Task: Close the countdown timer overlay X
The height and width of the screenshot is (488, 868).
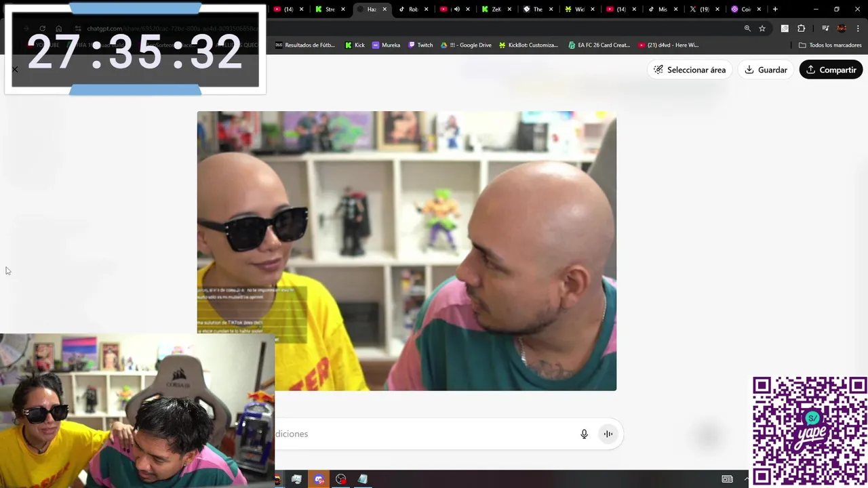Action: coord(15,70)
